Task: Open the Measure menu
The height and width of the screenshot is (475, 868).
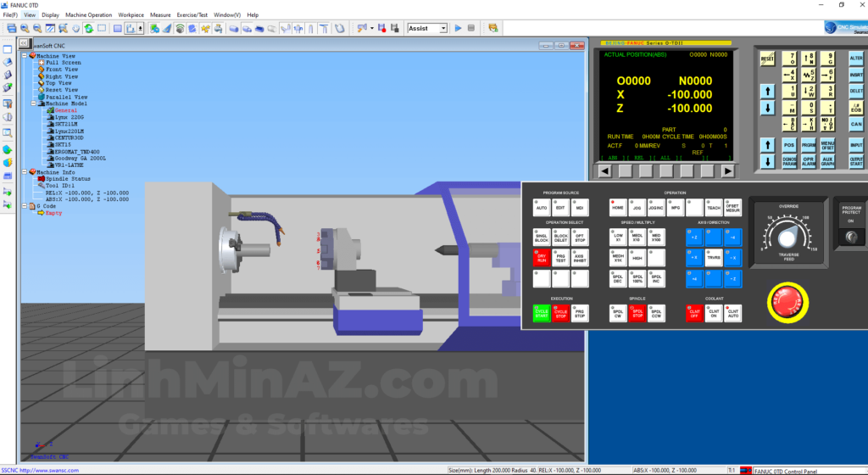Action: tap(160, 15)
